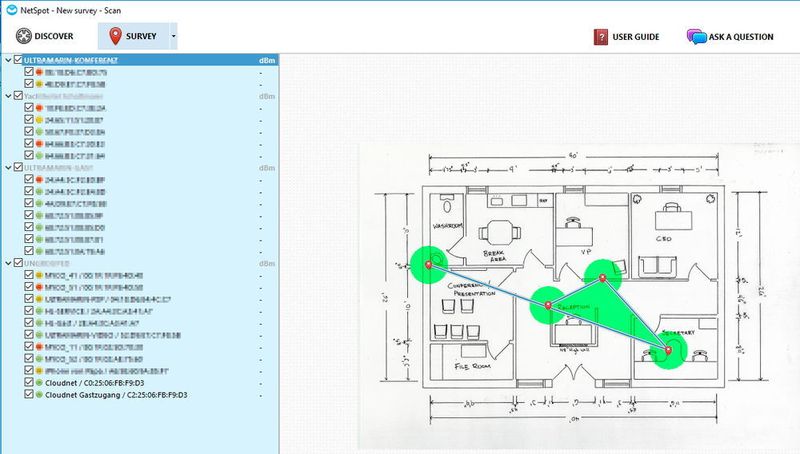Image resolution: width=800 pixels, height=454 pixels.
Task: Collapse the ULTRAMARIN-KONFERENZ group
Action: pyautogui.click(x=8, y=60)
